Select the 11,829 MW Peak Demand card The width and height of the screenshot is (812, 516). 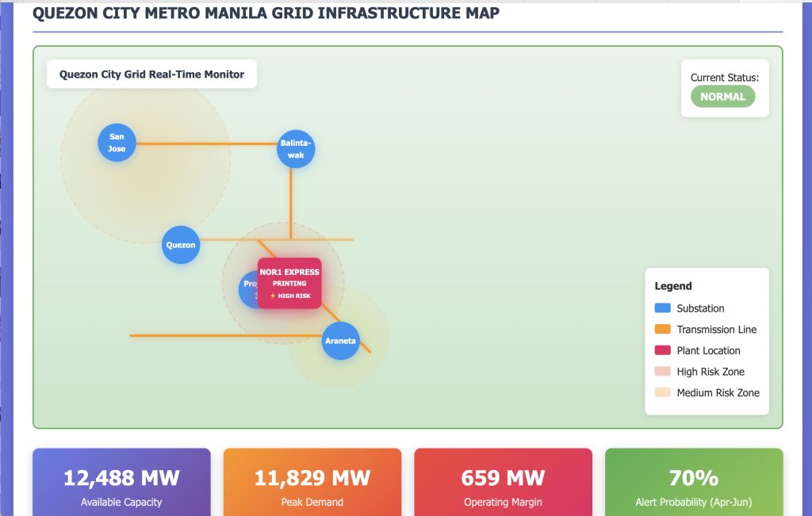click(x=312, y=484)
